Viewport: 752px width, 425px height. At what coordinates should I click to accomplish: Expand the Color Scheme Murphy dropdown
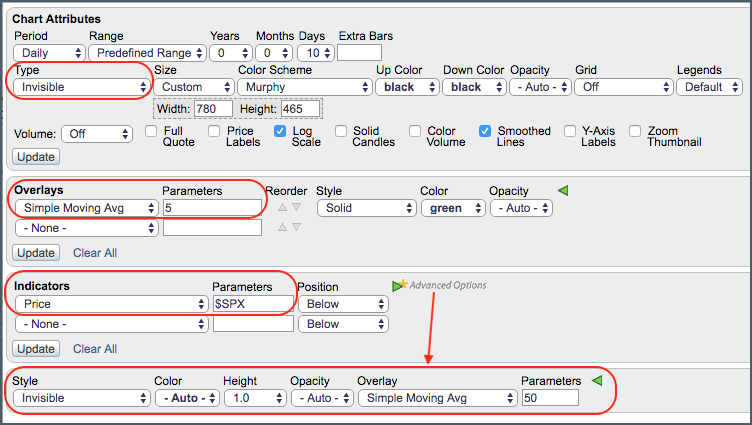(301, 87)
